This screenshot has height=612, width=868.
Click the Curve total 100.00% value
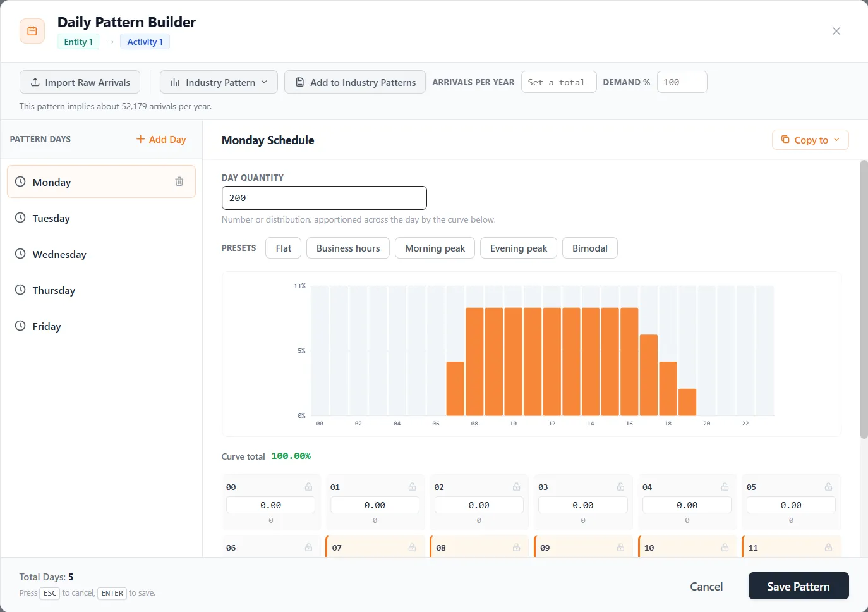pyautogui.click(x=291, y=456)
